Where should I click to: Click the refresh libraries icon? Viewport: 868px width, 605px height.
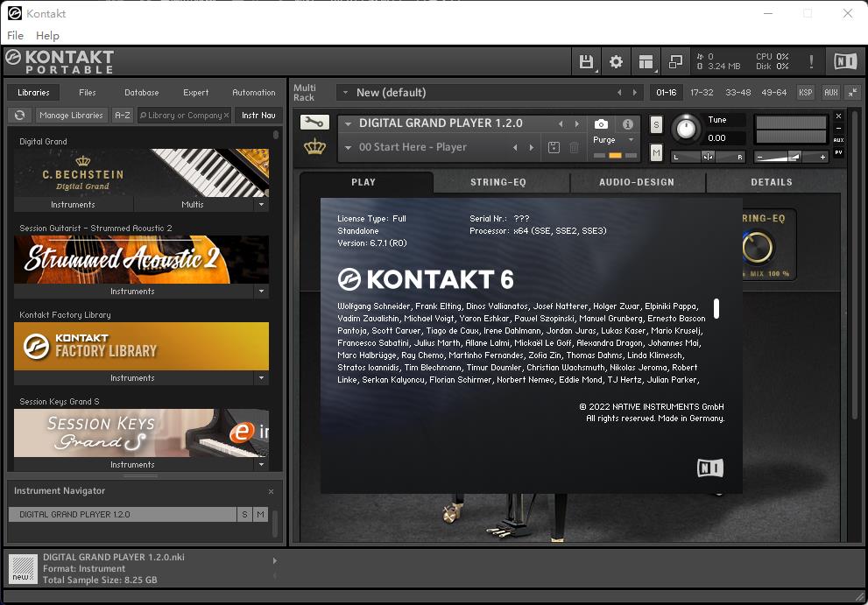19,115
